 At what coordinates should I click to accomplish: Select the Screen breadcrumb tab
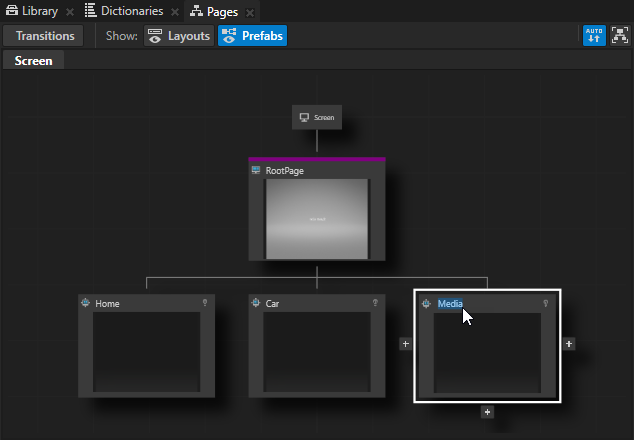pyautogui.click(x=33, y=61)
